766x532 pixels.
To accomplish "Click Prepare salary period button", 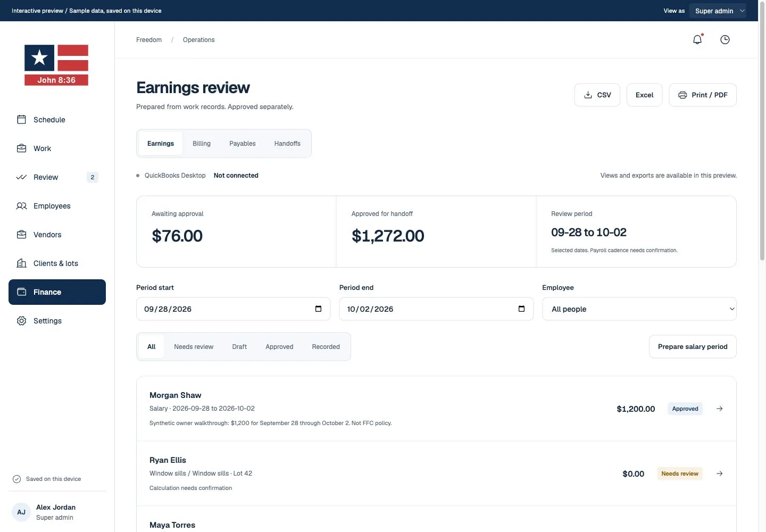I will coord(693,347).
